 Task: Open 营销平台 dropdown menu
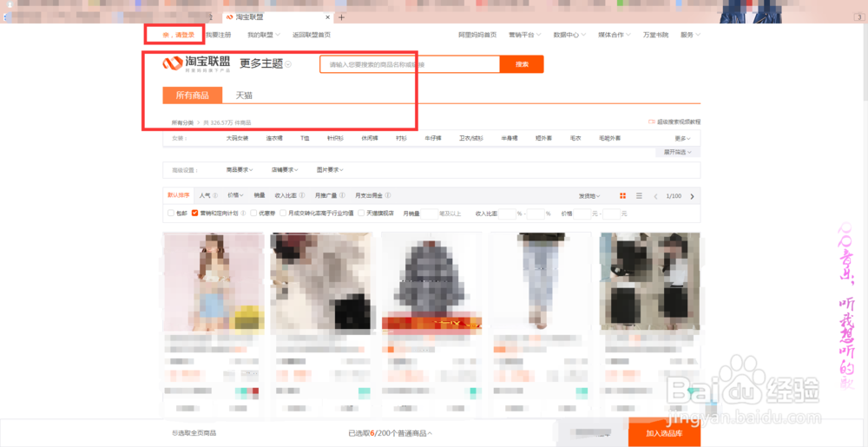click(x=525, y=35)
